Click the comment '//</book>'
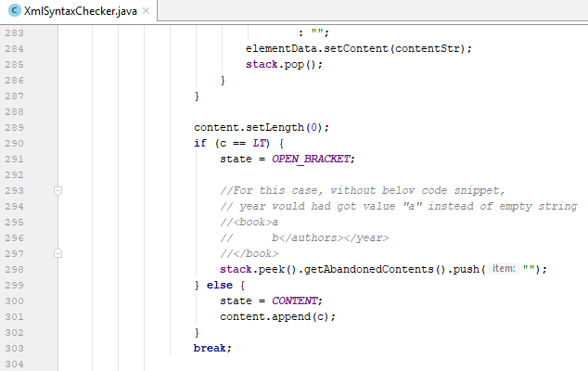 (249, 253)
